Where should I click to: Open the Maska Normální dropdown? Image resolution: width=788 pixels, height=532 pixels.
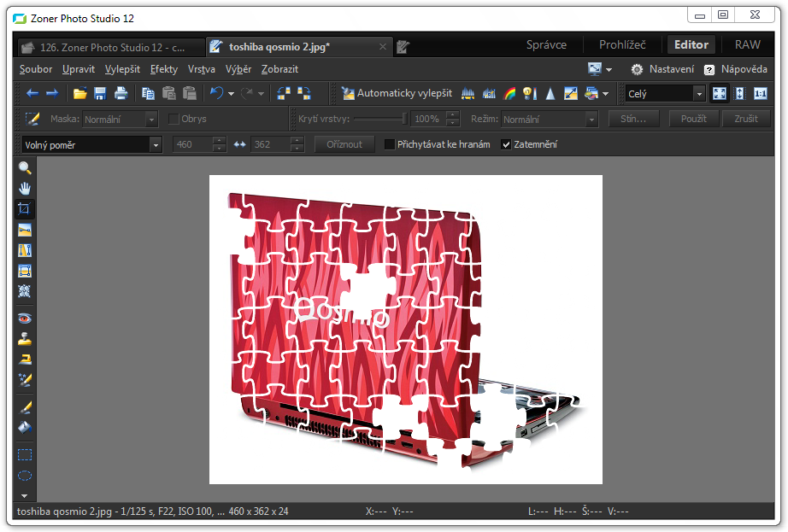pos(120,120)
